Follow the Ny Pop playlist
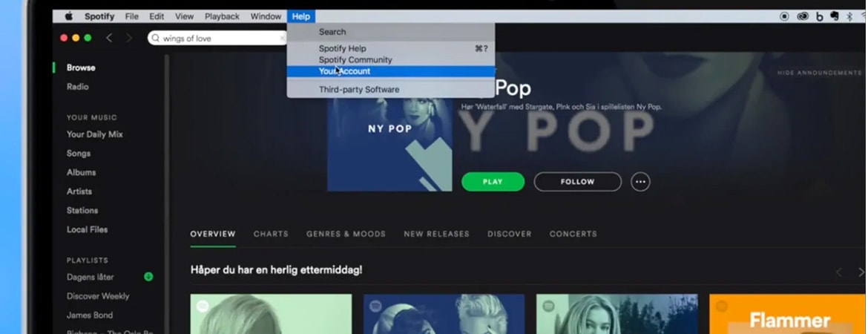 tap(577, 182)
